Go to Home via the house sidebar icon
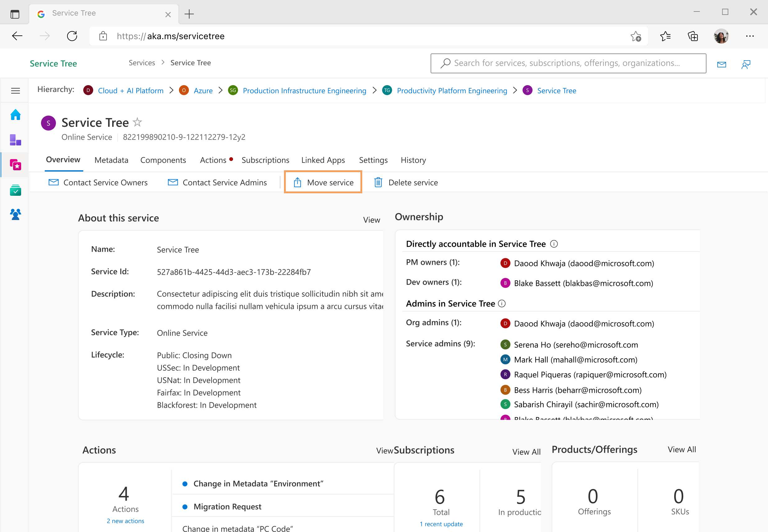This screenshot has width=768, height=532. pos(15,115)
